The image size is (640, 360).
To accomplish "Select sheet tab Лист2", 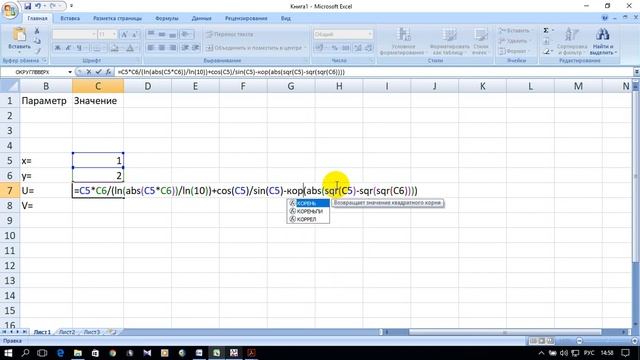I will (x=67, y=332).
